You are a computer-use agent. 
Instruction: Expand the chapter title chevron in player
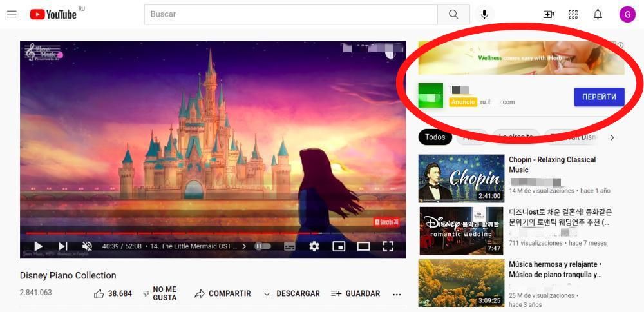point(244,246)
